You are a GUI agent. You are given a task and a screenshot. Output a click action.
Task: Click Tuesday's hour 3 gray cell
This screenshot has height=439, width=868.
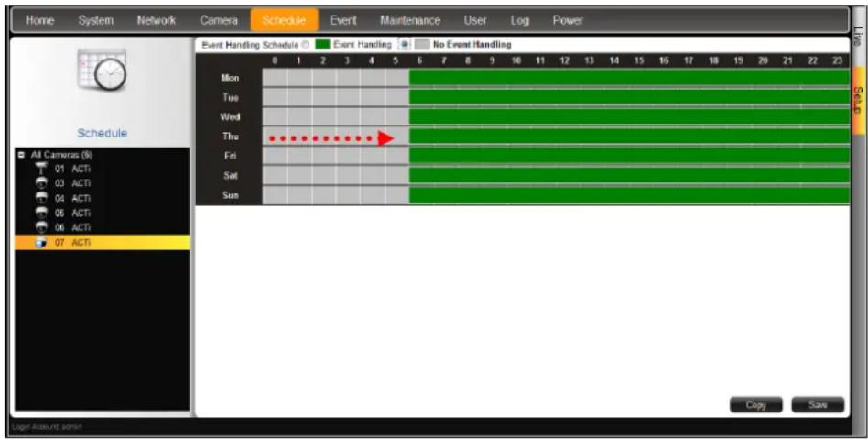[348, 97]
